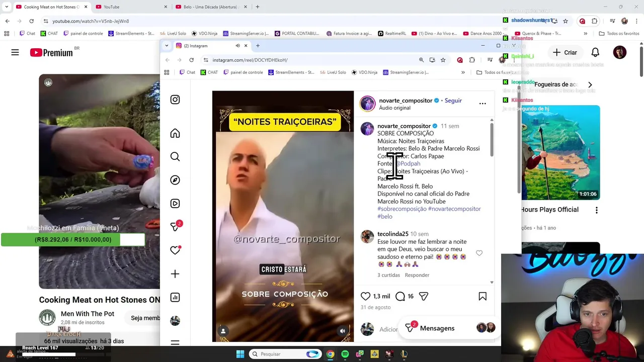Like tecolinda25's comment
The width and height of the screenshot is (644, 362).
tap(479, 253)
